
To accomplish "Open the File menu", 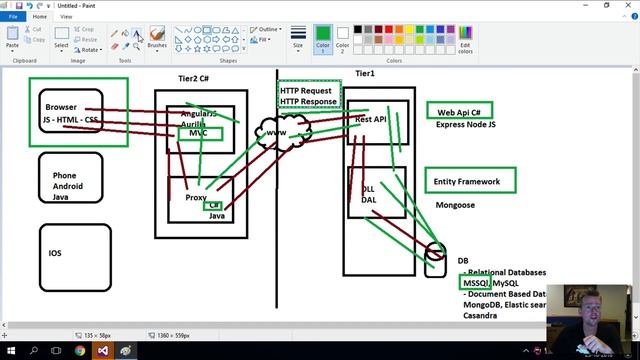I will coord(13,17).
